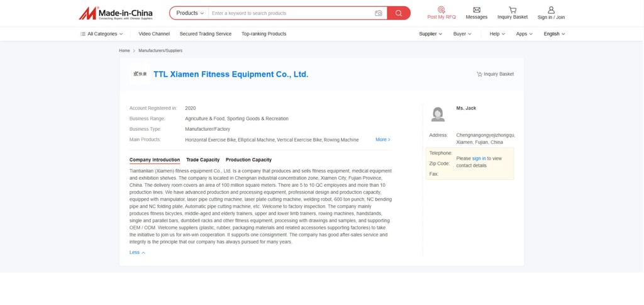This screenshot has width=644, height=305.
Task: Click Inquiry Basket link in company card
Action: tap(495, 74)
